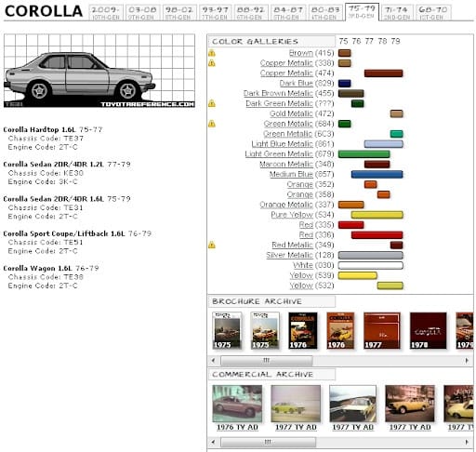Click warning icon beside Copper Metallic (338)
This screenshot has height=452, width=476.
[212, 63]
